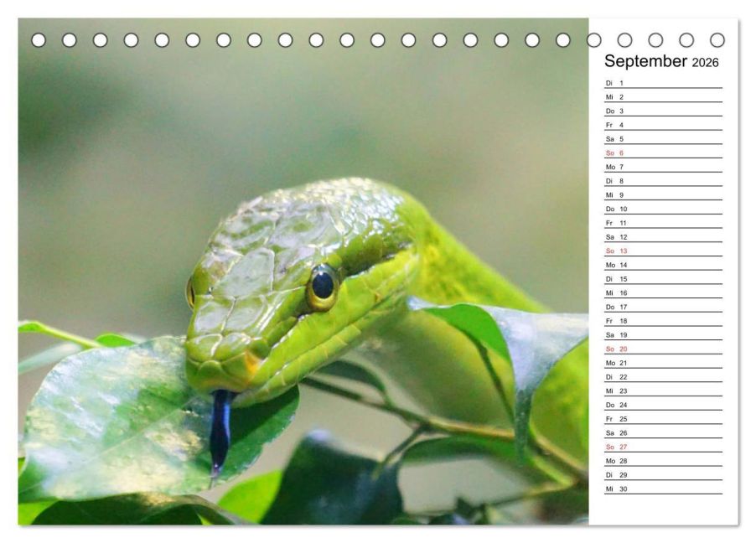
Task: Select the red Sunday entry So 6
Action: coord(615,153)
